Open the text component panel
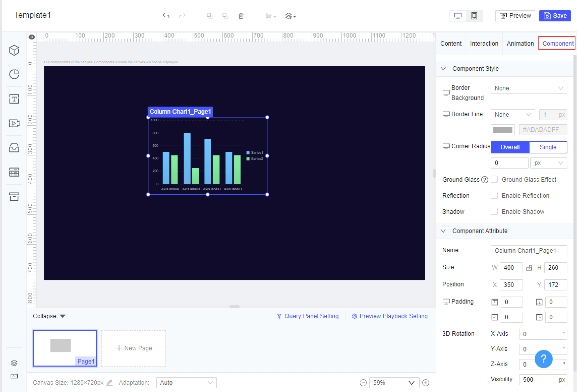Screen dimensions: 577x392 tap(14, 99)
